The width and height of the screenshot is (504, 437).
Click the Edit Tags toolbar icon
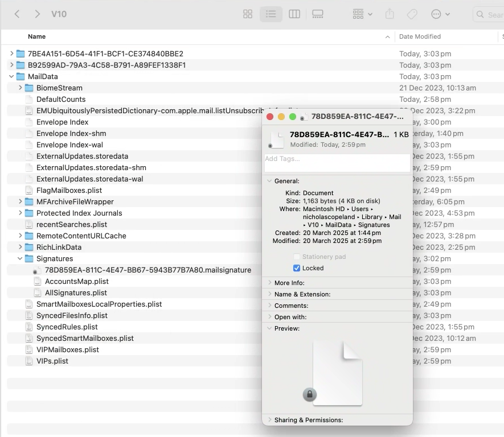coord(412,14)
